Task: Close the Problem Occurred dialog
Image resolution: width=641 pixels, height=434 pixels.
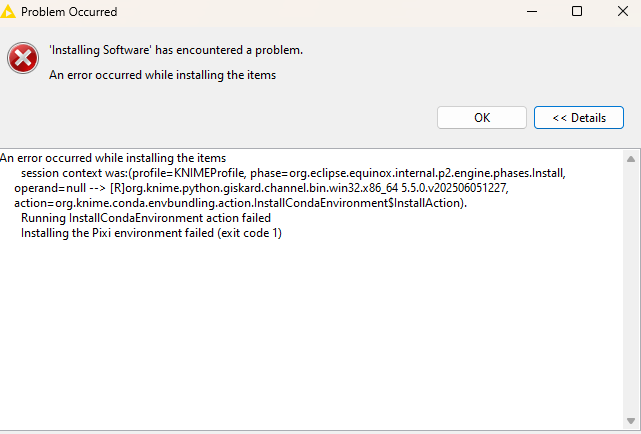Action: [x=623, y=11]
